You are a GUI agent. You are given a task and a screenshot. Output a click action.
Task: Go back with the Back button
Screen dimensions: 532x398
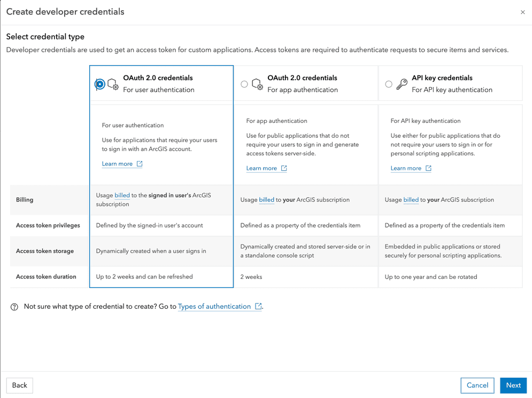point(20,385)
